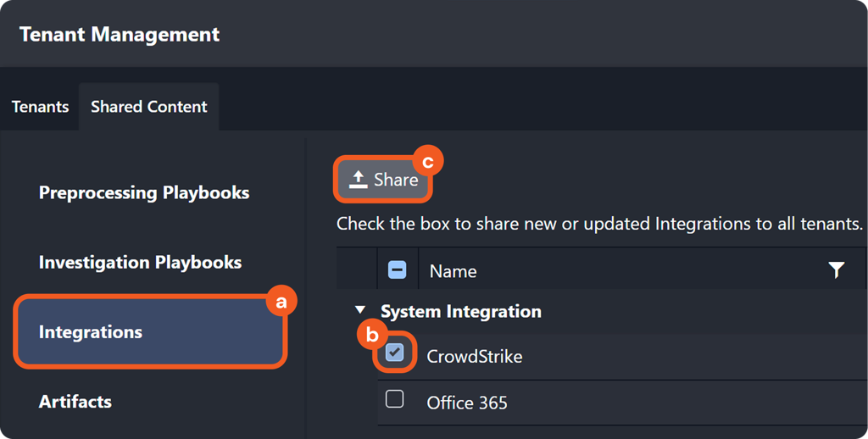
Task: Check the Office 365 integration checkbox
Action: pos(395,399)
